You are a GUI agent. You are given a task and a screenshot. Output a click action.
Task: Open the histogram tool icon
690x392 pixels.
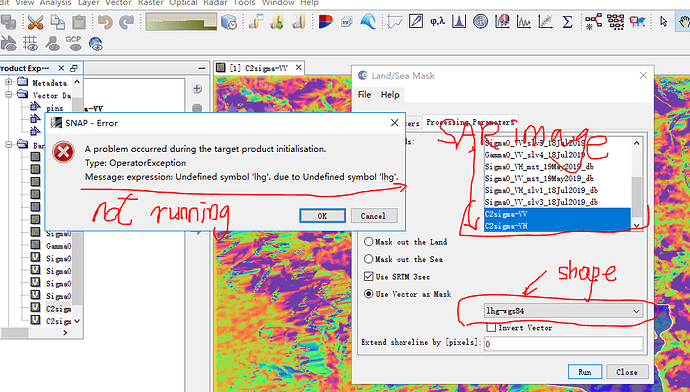(459, 21)
